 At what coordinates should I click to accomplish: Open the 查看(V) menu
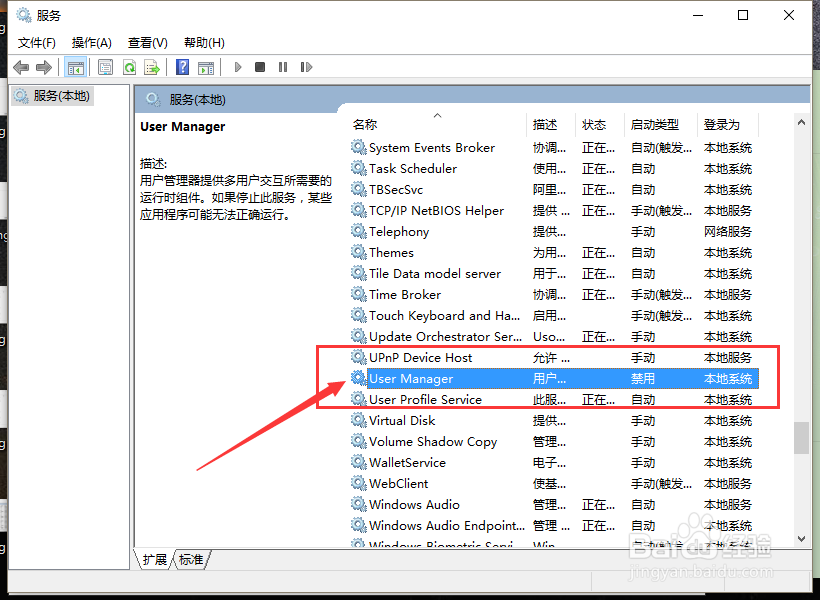pyautogui.click(x=146, y=42)
